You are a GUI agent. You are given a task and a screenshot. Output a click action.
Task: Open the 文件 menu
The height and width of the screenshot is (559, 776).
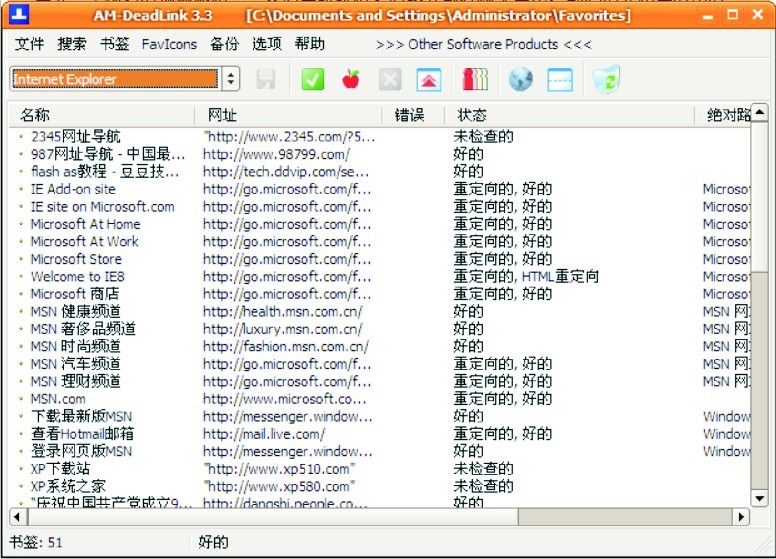29,44
